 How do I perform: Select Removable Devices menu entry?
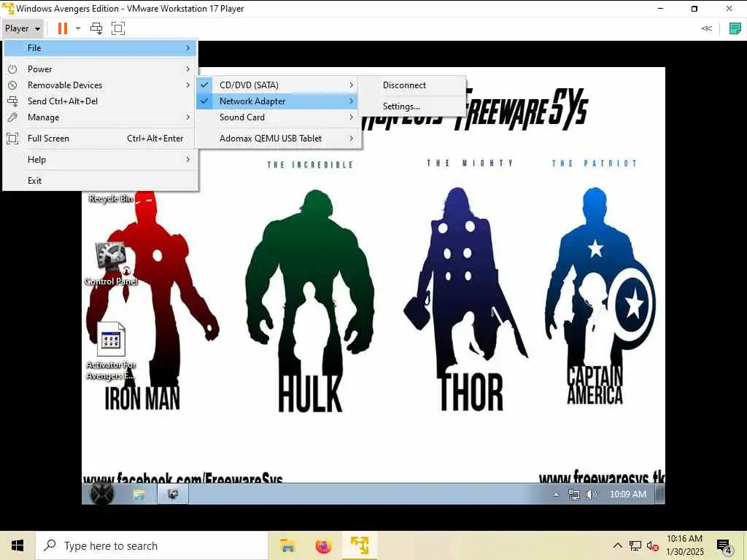coord(101,85)
